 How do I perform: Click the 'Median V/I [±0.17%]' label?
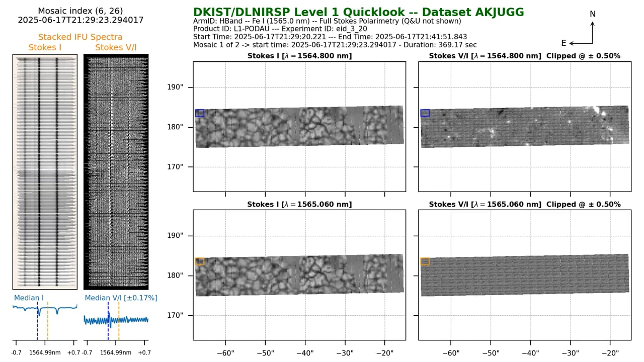(121, 298)
